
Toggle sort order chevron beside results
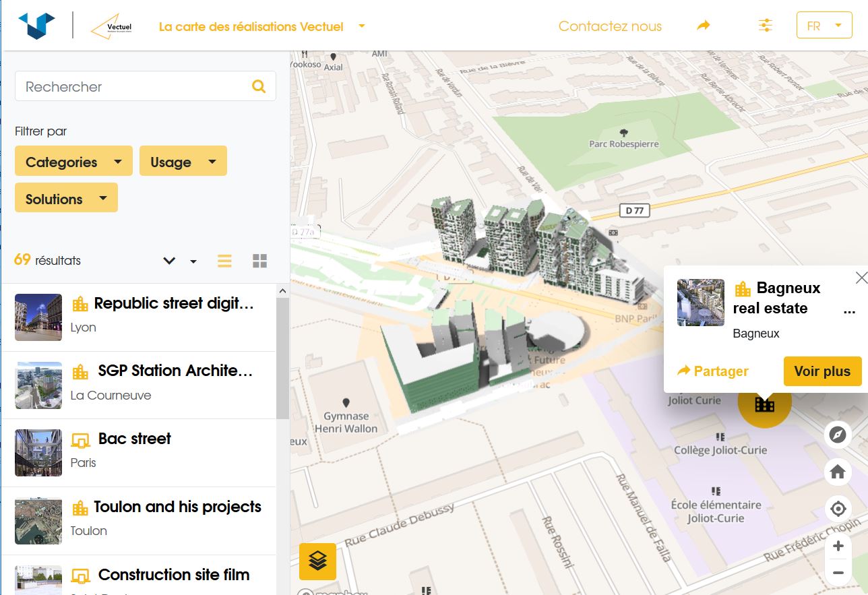[x=169, y=261]
